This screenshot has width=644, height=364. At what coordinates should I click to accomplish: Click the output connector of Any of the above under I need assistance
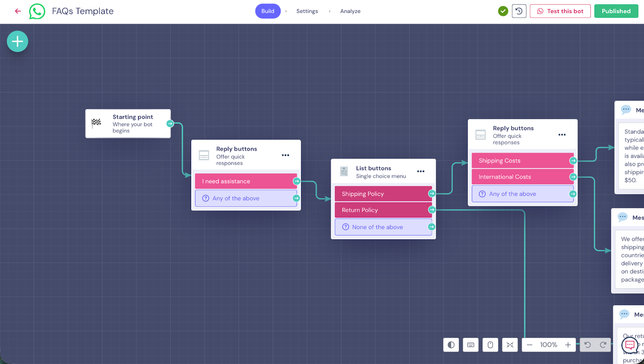(x=296, y=198)
